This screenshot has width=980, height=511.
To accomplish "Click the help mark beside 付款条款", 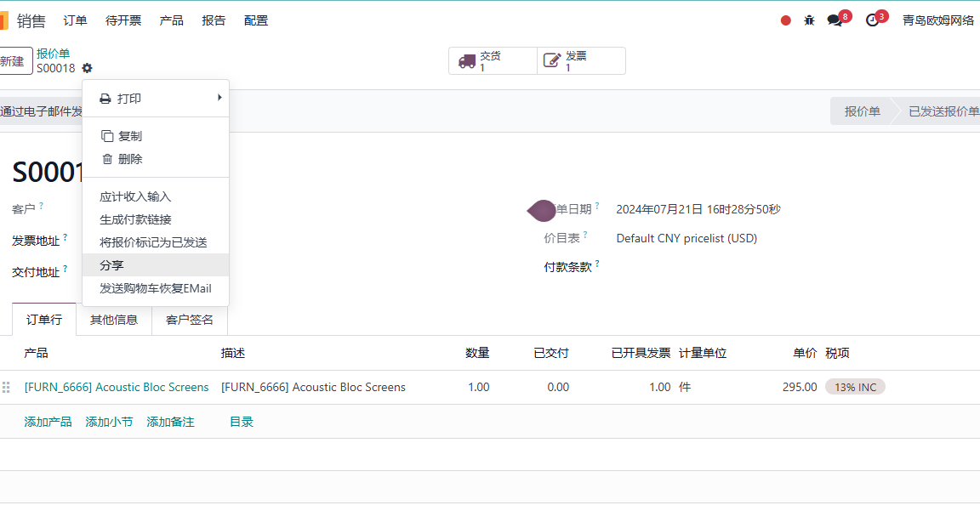I will (x=597, y=264).
